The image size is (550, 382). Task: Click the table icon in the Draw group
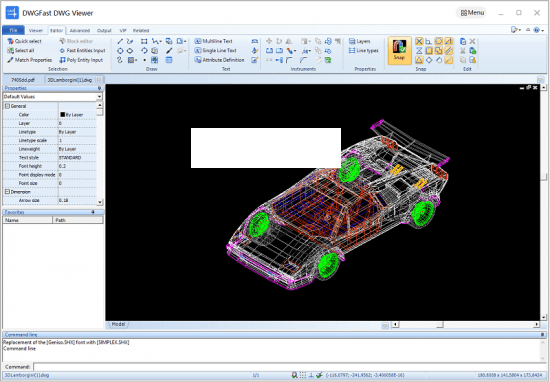click(x=169, y=60)
